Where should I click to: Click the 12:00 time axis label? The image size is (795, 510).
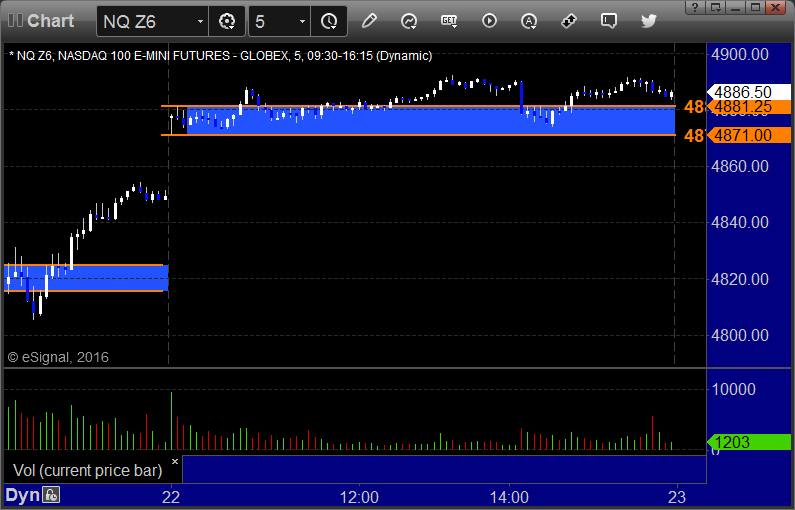pyautogui.click(x=359, y=497)
